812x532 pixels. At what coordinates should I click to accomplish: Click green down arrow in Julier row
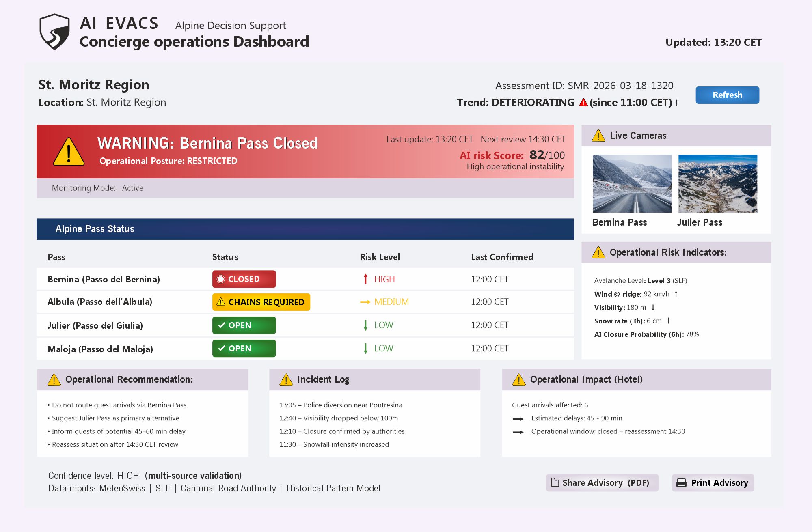click(x=365, y=325)
